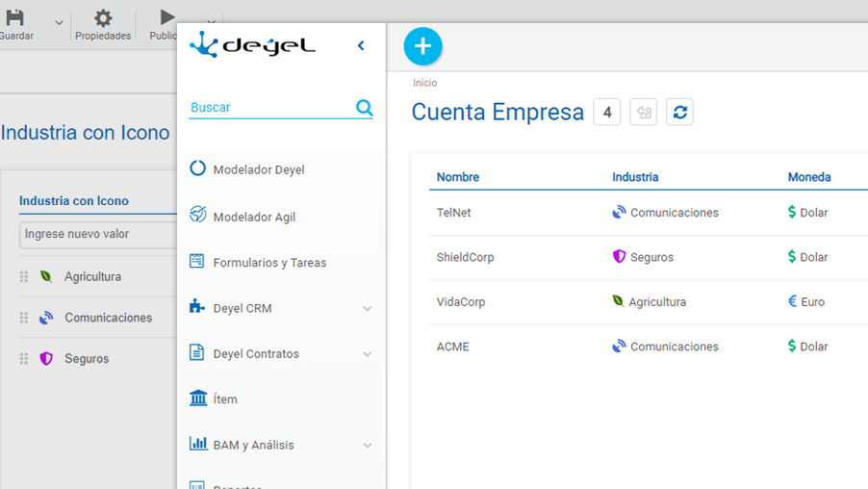Click the Seguros value in the list
868x489 pixels.
[87, 359]
